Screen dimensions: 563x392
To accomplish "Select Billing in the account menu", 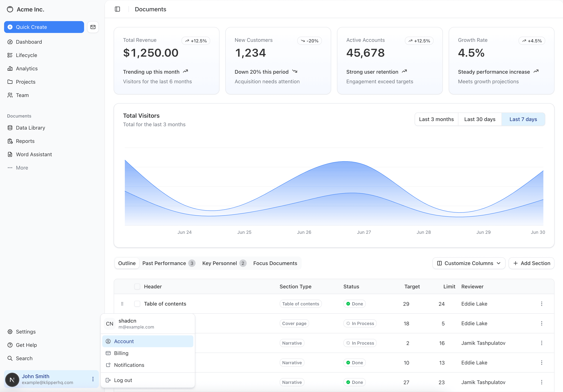I will tap(121, 353).
